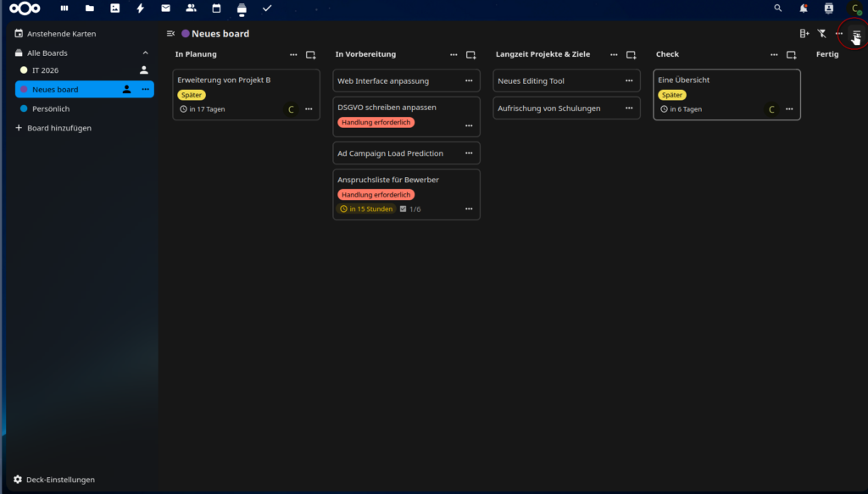Open three-dot menu on Neues Editing Tool card
The image size is (868, 494).
[x=629, y=81]
